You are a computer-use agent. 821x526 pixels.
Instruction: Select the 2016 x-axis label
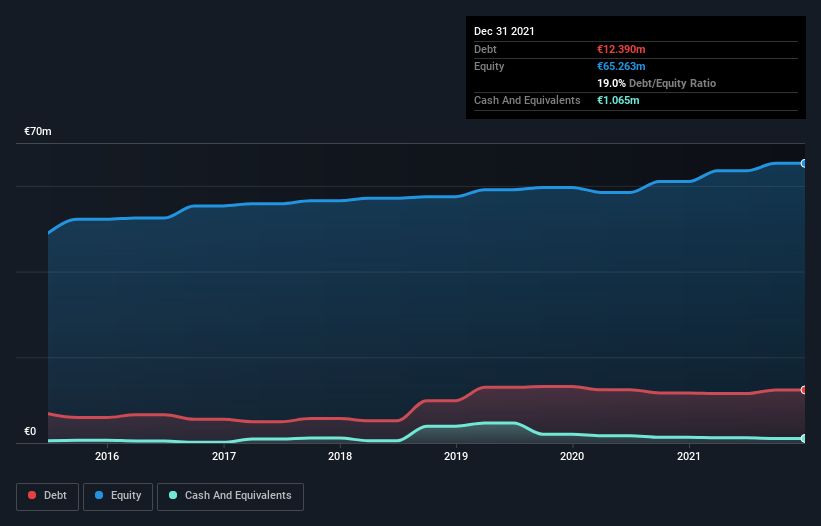(107, 456)
